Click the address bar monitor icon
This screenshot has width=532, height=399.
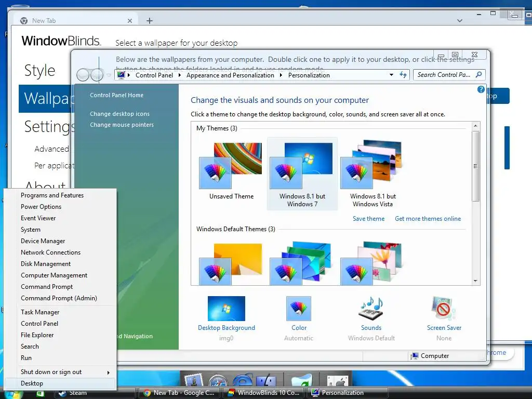(121, 75)
